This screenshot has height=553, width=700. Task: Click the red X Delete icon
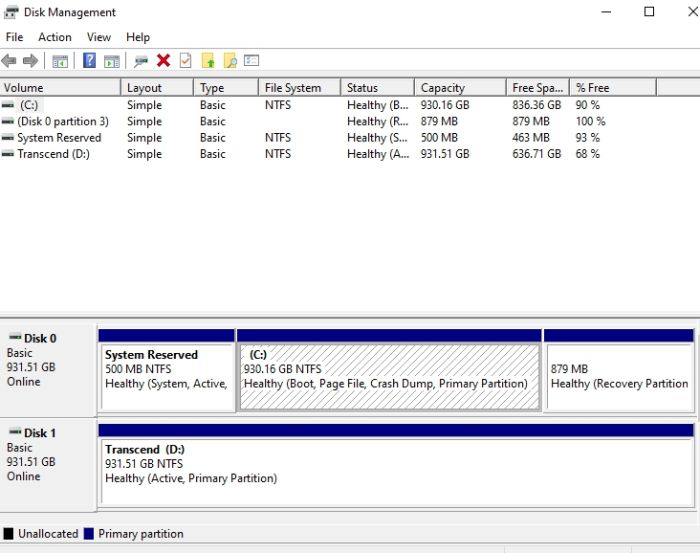point(163,60)
